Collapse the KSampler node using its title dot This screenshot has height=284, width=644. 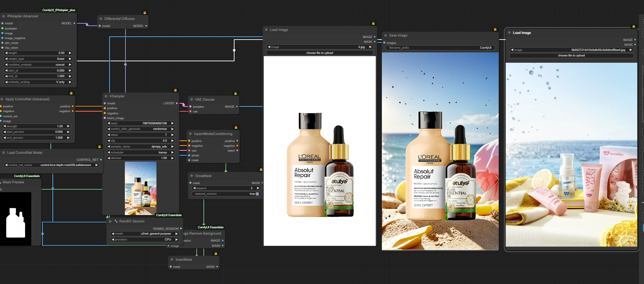pyautogui.click(x=106, y=96)
